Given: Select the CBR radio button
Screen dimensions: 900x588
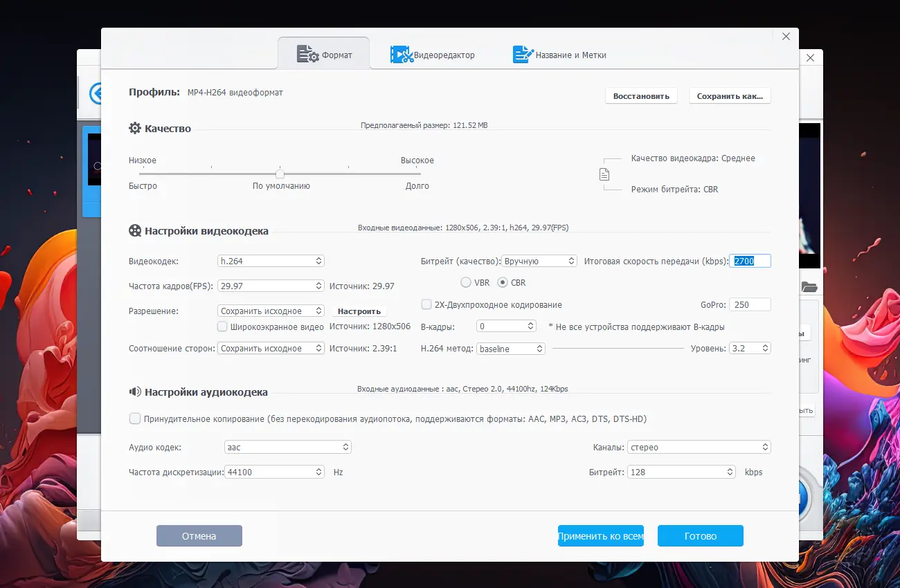Looking at the screenshot, I should click(503, 282).
